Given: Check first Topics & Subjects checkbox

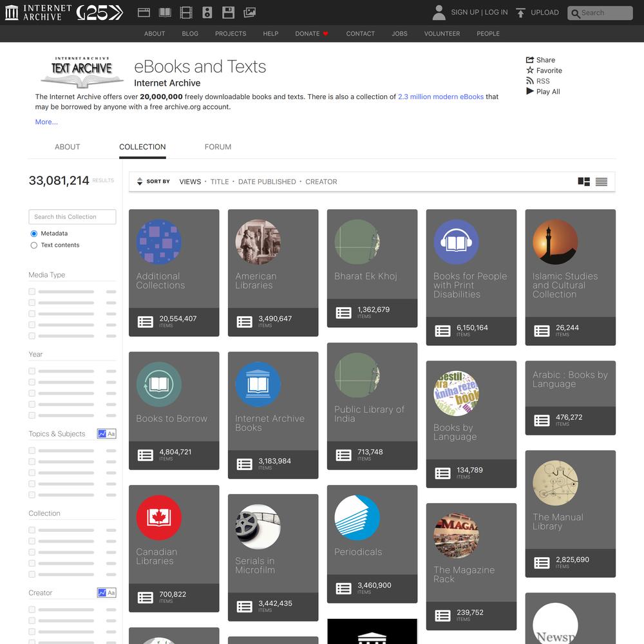Looking at the screenshot, I should coord(32,451).
